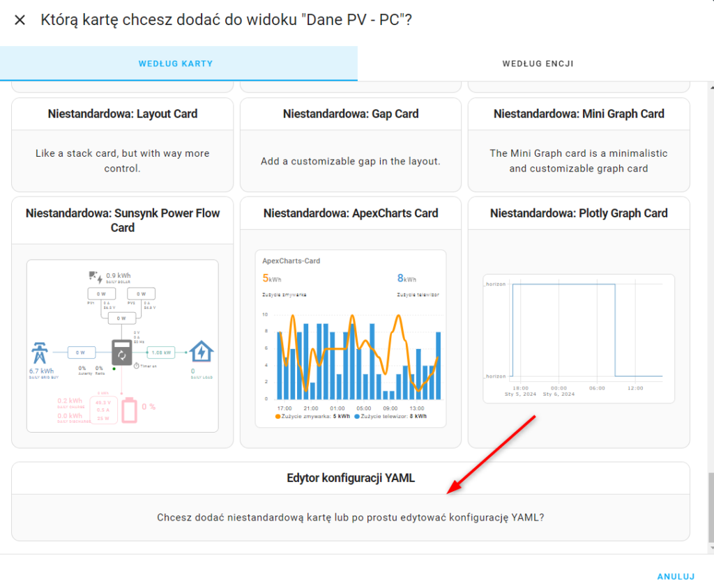The width and height of the screenshot is (714, 588).
Task: Click the house load icon in Sunsynk preview
Action: [202, 353]
